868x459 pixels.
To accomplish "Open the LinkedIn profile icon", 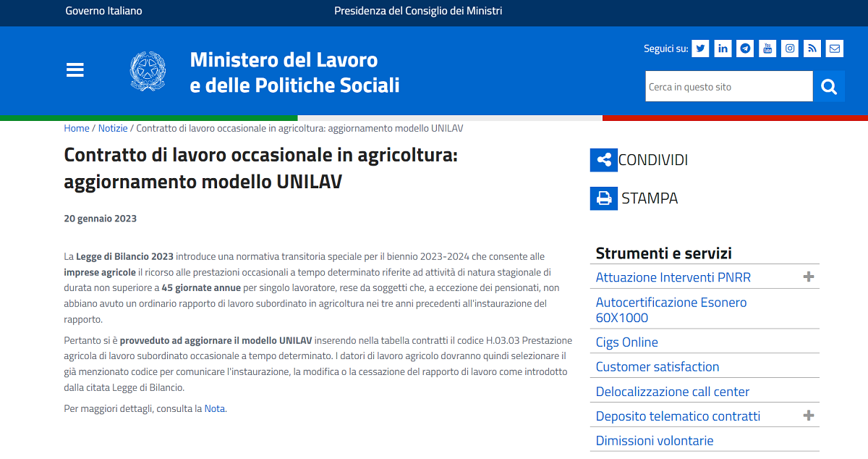I will pyautogui.click(x=722, y=48).
